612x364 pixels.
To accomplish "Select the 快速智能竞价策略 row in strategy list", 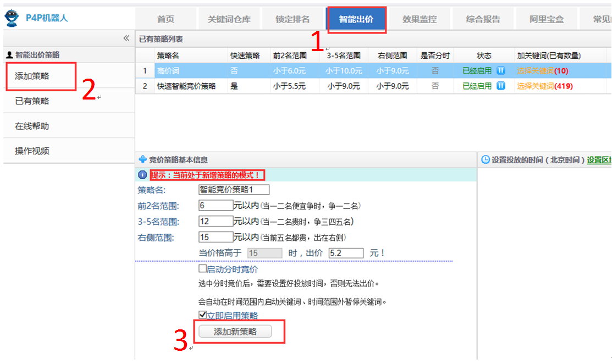I will click(186, 86).
